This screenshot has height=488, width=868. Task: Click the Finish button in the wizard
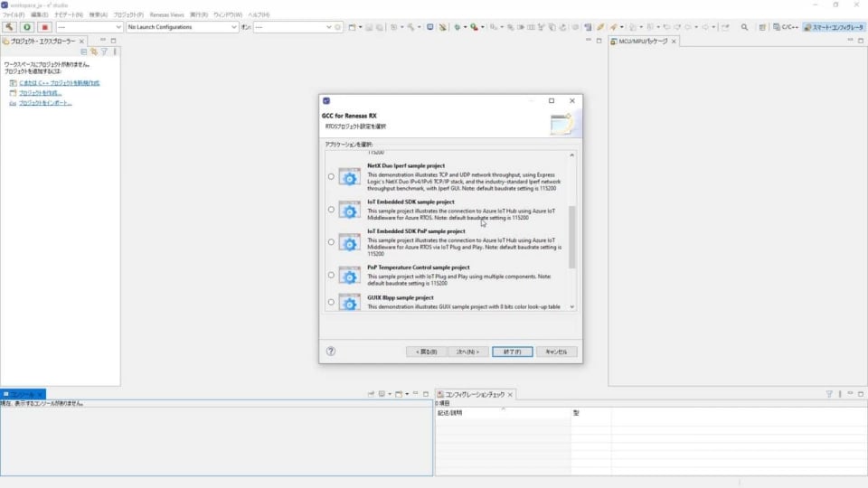[x=512, y=352]
